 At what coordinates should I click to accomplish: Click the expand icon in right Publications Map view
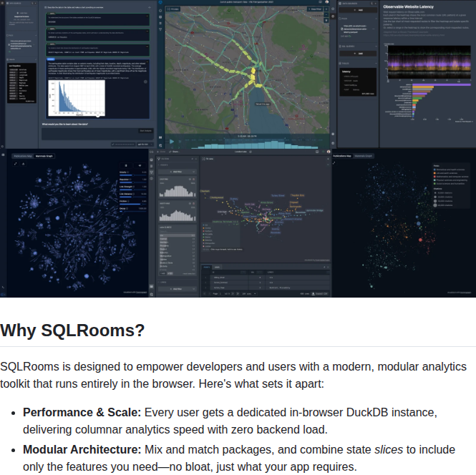click(334, 163)
